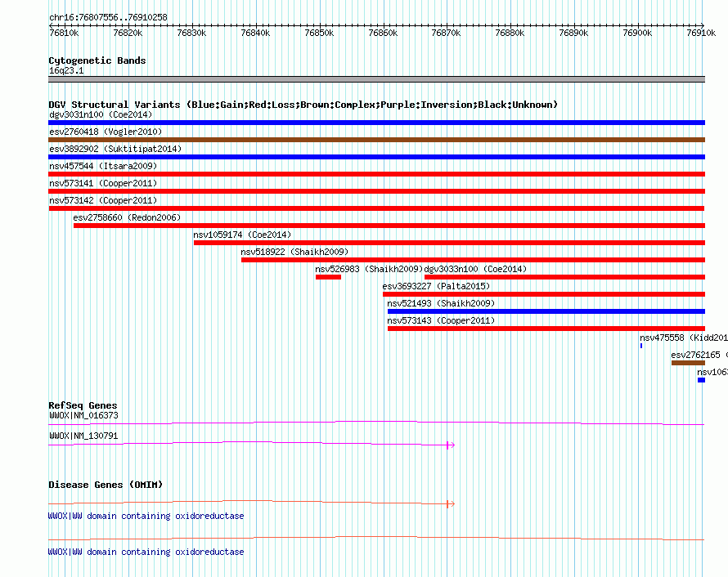This screenshot has width=728, height=577.
Task: Click the 76890k ruler tick label
Action: coord(573,33)
